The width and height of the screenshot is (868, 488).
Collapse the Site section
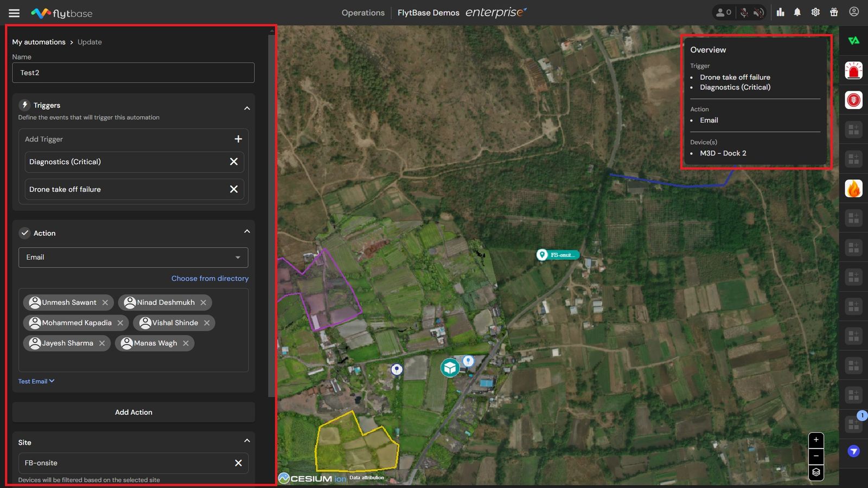click(247, 441)
